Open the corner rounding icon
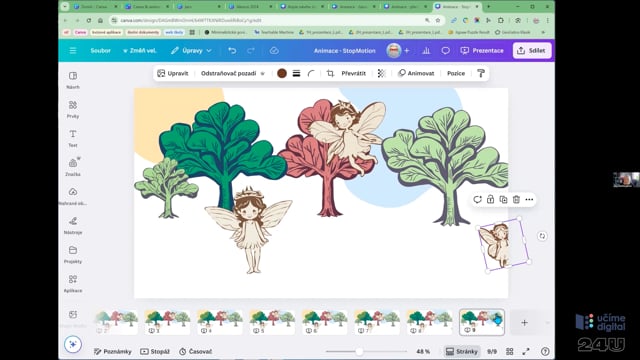This screenshot has width=640, height=360. pyautogui.click(x=311, y=73)
